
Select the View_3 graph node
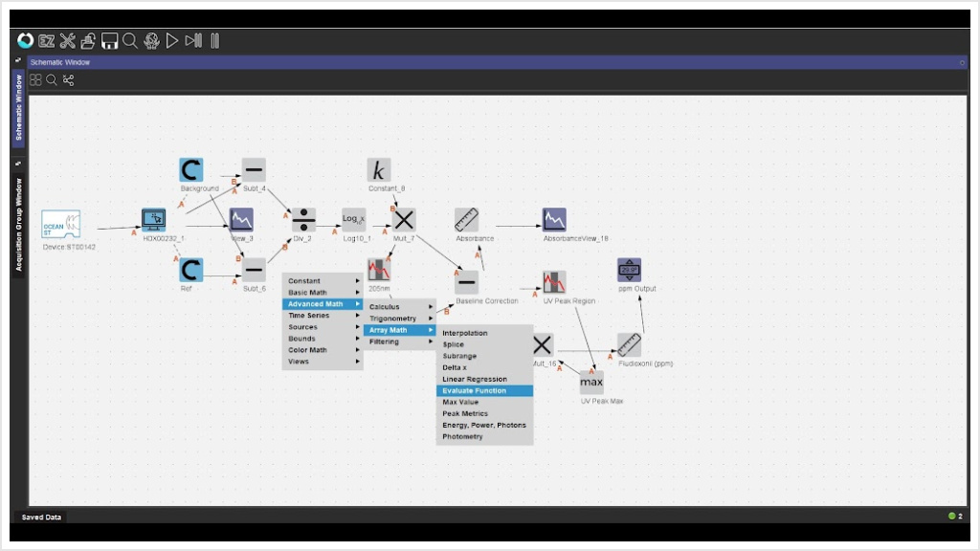(x=241, y=220)
